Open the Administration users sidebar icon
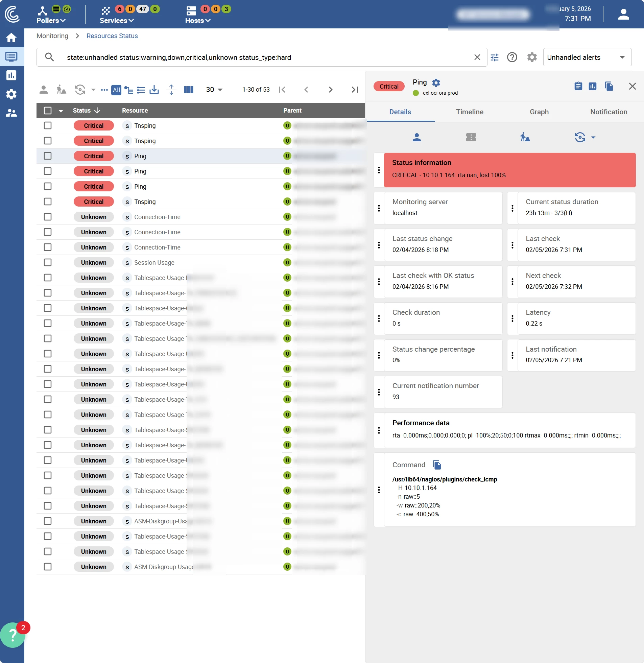The image size is (644, 663). pos(11,113)
